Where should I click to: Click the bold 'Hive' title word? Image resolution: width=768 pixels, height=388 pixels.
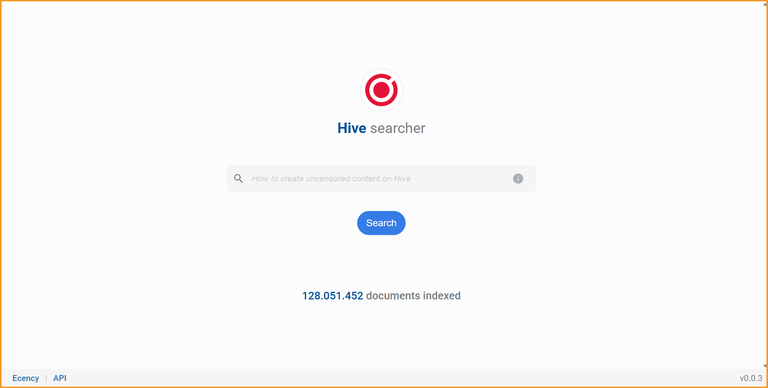(x=352, y=128)
